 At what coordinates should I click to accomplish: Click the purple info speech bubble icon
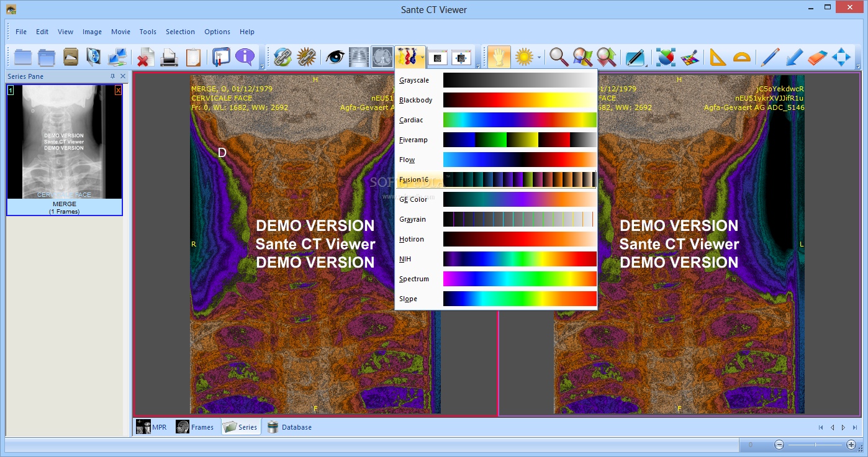(245, 57)
